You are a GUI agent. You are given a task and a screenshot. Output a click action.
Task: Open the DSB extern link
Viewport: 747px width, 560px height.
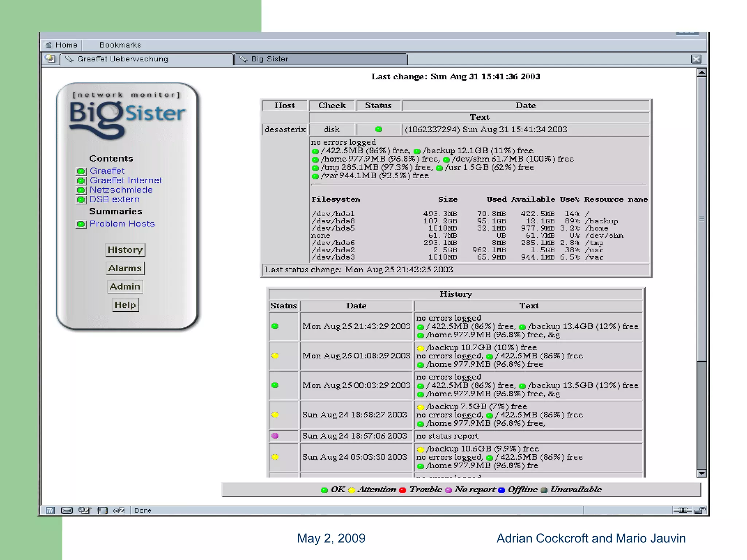tap(115, 199)
